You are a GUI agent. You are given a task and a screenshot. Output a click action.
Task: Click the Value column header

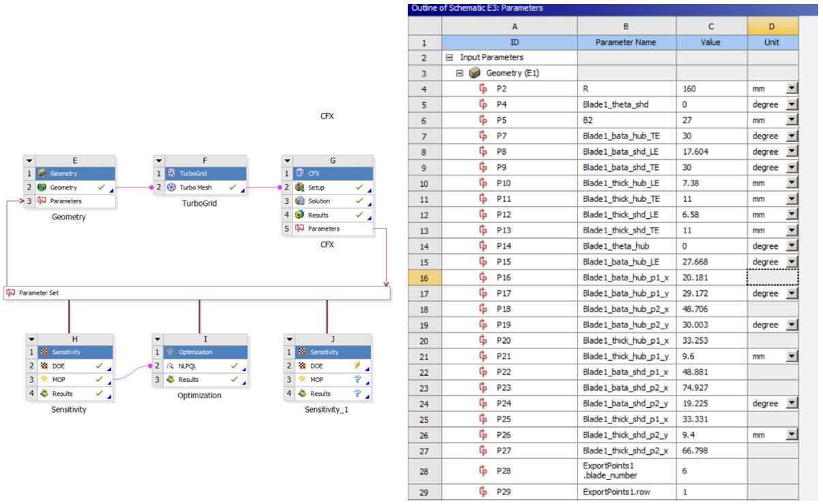click(711, 42)
